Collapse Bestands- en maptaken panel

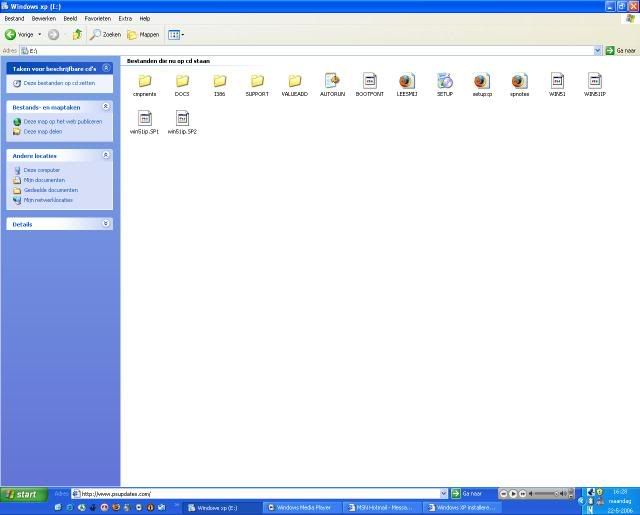(106, 107)
